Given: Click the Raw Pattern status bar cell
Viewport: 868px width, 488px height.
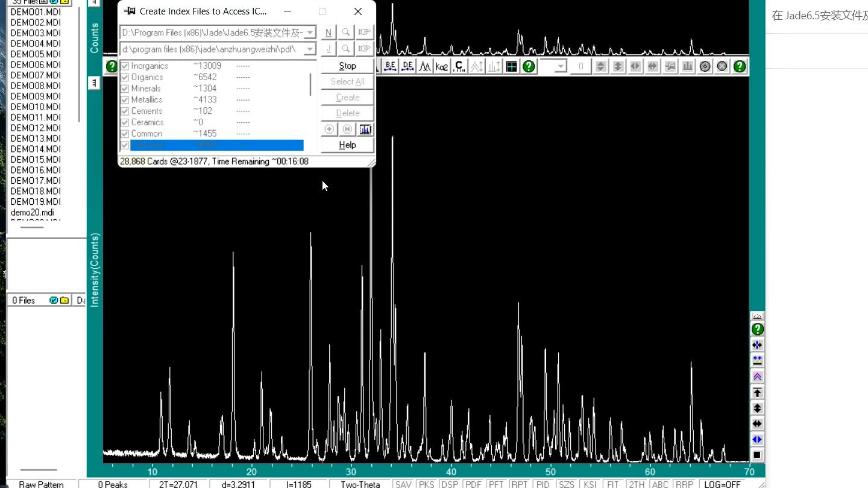Looking at the screenshot, I should coord(41,484).
